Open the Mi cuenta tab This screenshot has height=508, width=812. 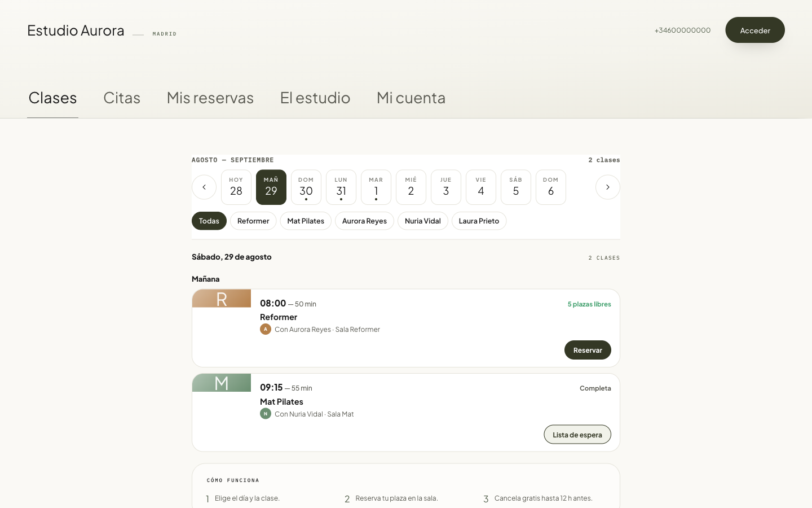411,98
